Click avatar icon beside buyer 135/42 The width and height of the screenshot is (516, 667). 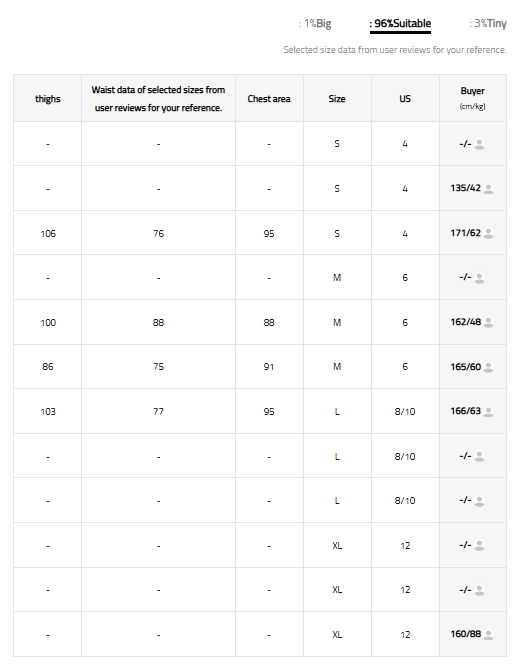click(x=488, y=188)
